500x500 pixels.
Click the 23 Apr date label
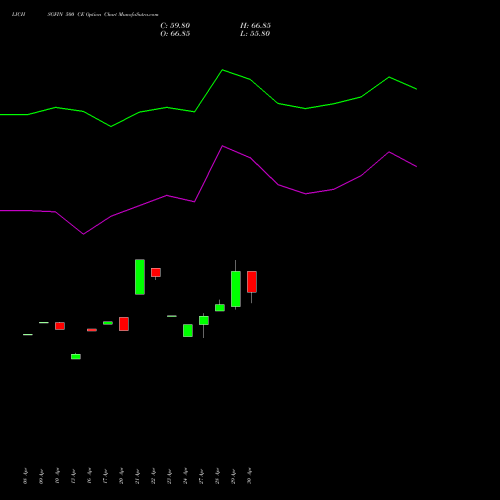click(x=170, y=476)
